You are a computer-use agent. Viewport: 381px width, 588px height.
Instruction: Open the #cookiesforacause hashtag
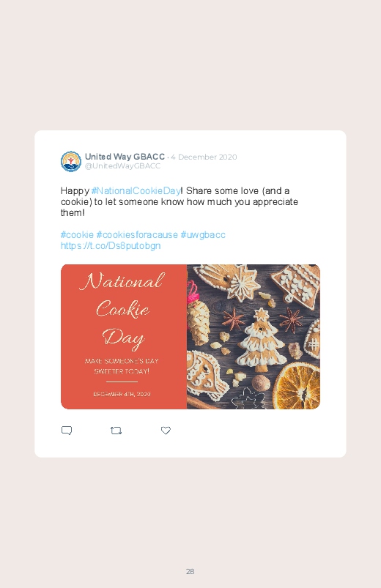coord(137,235)
